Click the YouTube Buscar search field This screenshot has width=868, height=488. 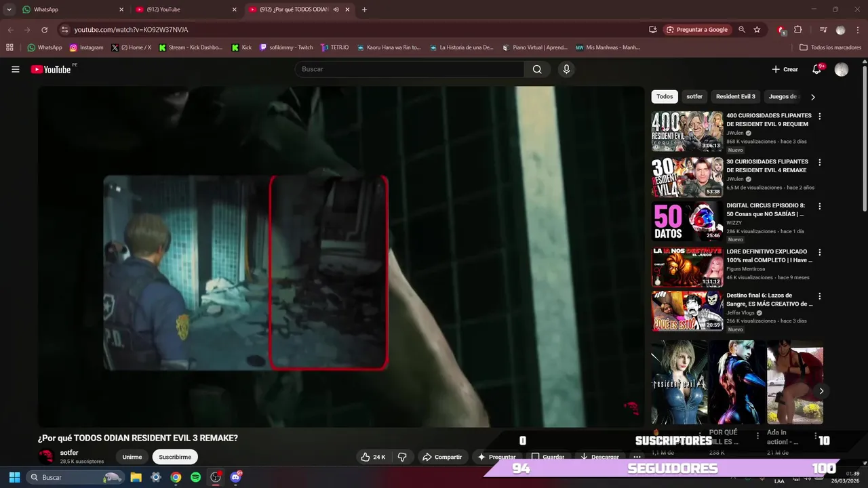click(409, 69)
